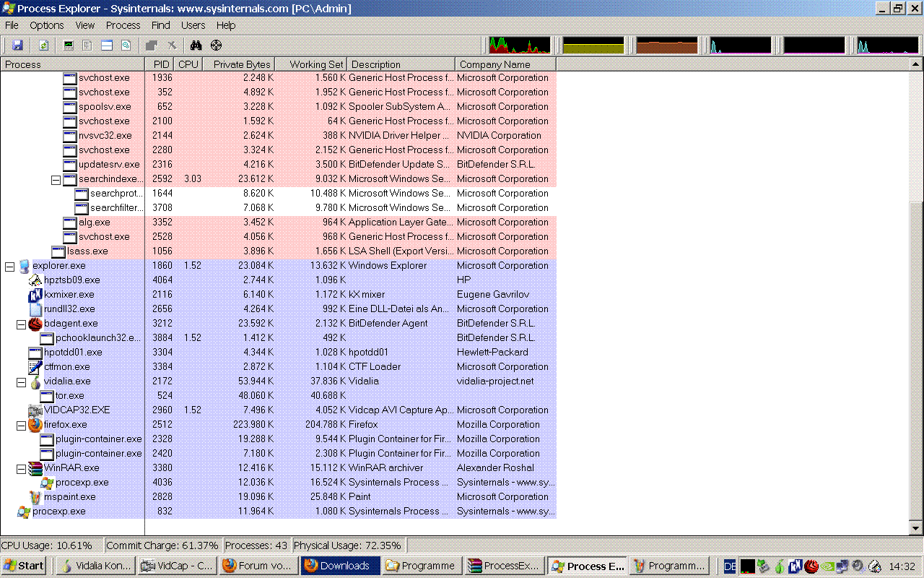Image resolution: width=924 pixels, height=578 pixels.
Task: Click the NVIDIA tray icon
Action: 826,566
